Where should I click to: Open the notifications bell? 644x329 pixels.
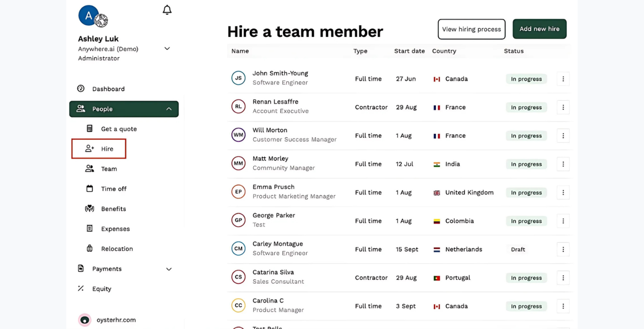coord(167,10)
